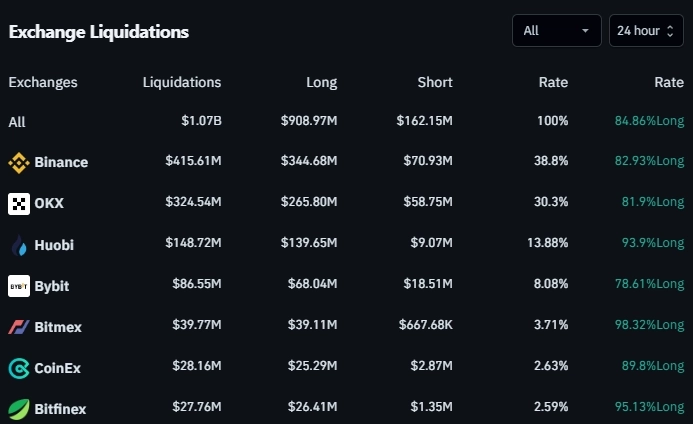Sort by the Liquidations column header
The image size is (693, 424).
(x=182, y=83)
